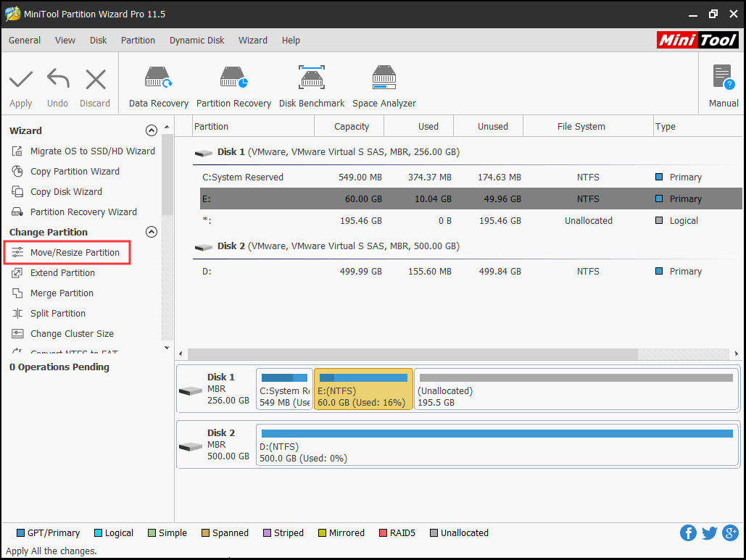This screenshot has height=560, width=746.
Task: Open the Twitter social icon
Action: (710, 533)
